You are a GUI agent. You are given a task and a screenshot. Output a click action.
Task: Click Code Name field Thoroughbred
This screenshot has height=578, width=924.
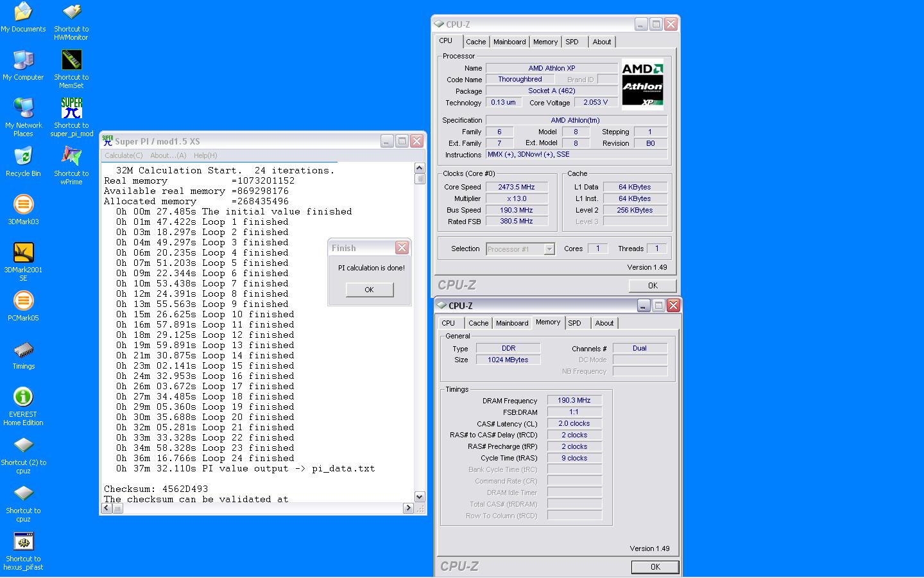pos(520,79)
